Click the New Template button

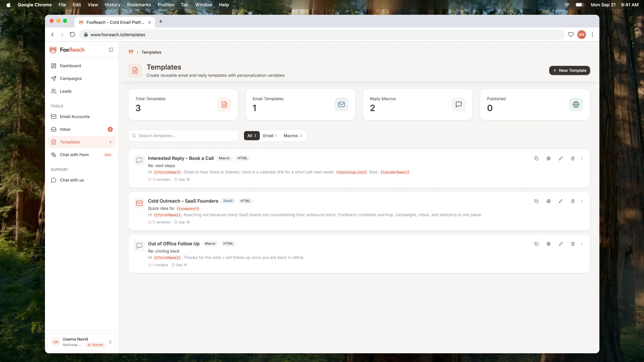click(x=570, y=70)
